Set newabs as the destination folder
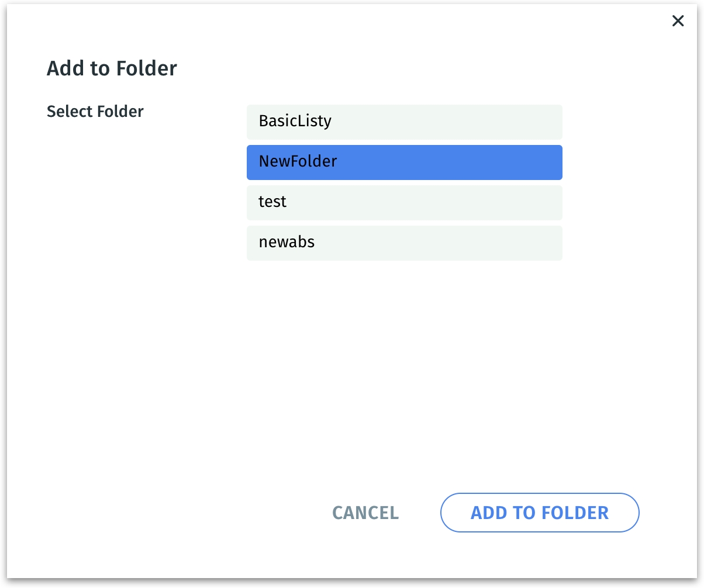Image resolution: width=704 pixels, height=588 pixels. (404, 243)
